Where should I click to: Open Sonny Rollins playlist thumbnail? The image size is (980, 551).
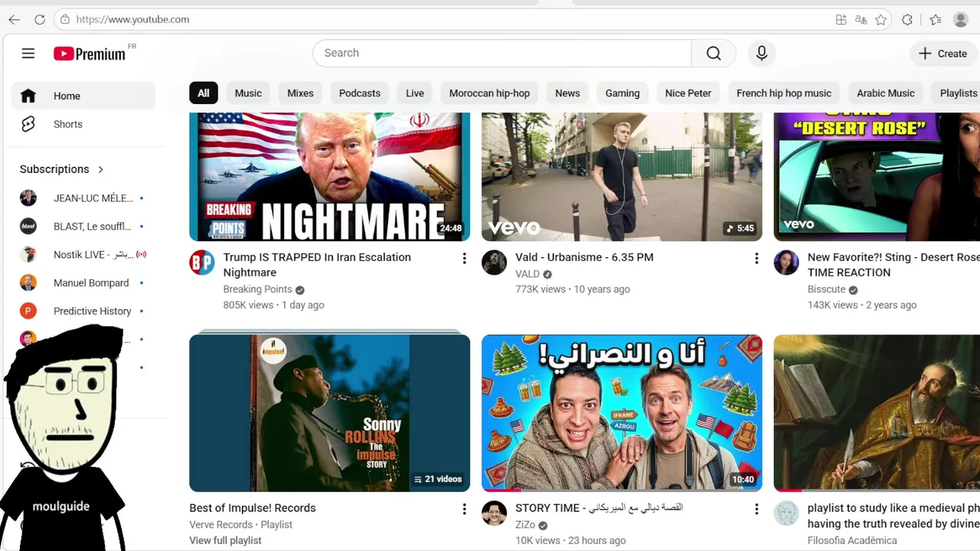(330, 413)
